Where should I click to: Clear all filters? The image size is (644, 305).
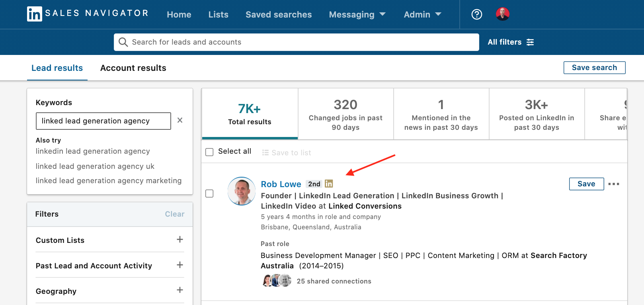pos(175,214)
